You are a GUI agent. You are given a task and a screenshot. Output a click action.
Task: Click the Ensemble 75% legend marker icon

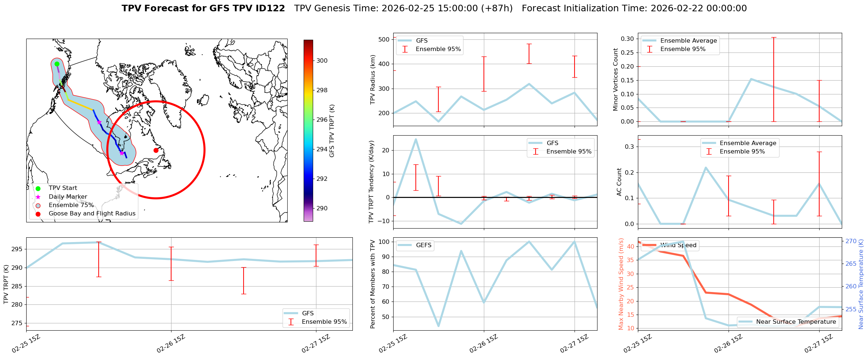coord(38,205)
